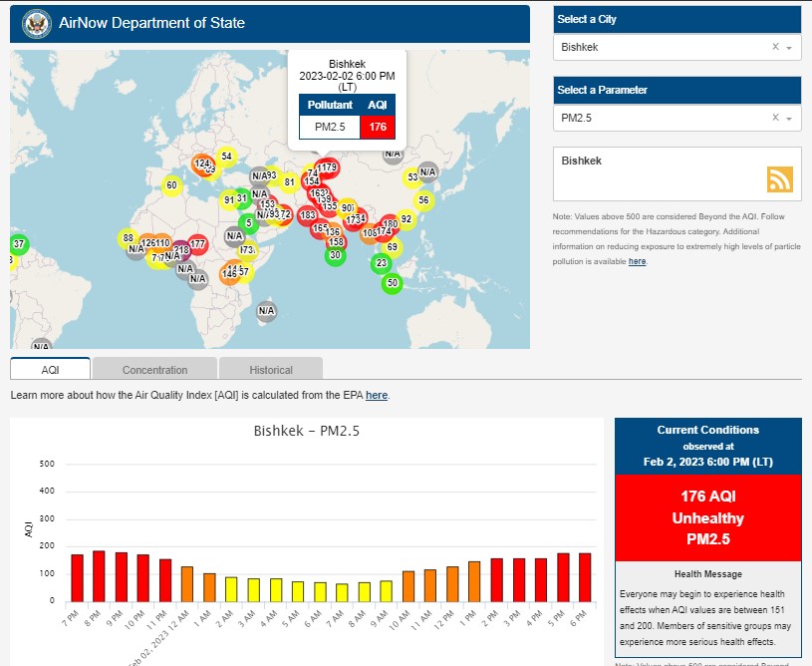The height and width of the screenshot is (666, 812).
Task: Open the Historical tab
Action: coord(271,370)
